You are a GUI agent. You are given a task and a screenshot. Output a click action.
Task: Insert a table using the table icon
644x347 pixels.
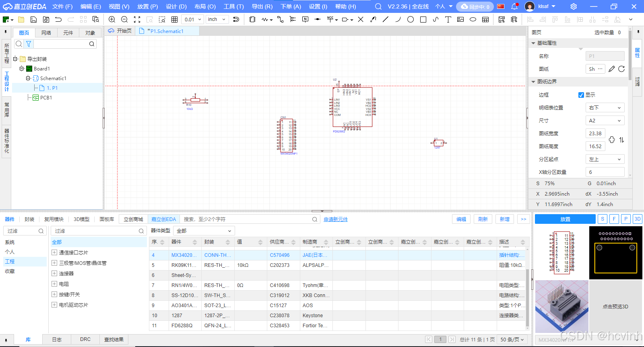pyautogui.click(x=485, y=19)
